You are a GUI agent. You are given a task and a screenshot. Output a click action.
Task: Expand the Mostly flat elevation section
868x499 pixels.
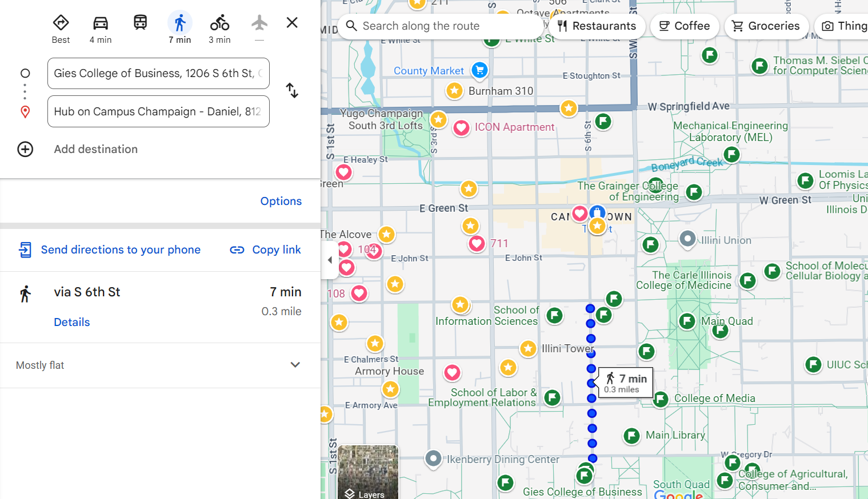coord(295,365)
